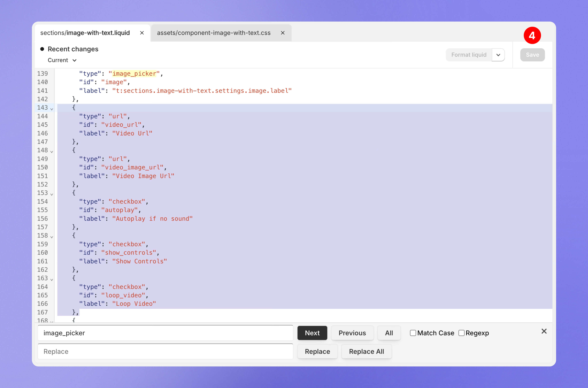Collapse the code block at line 148

[x=52, y=151]
